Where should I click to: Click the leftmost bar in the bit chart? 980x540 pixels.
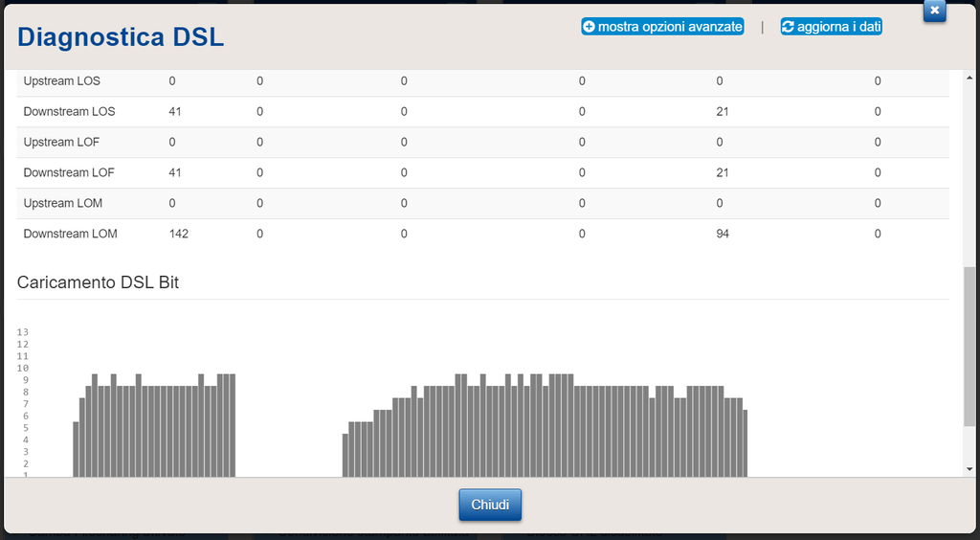tap(77, 448)
